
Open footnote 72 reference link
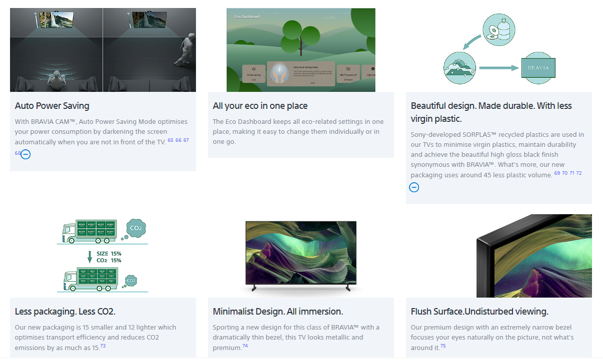[579, 173]
